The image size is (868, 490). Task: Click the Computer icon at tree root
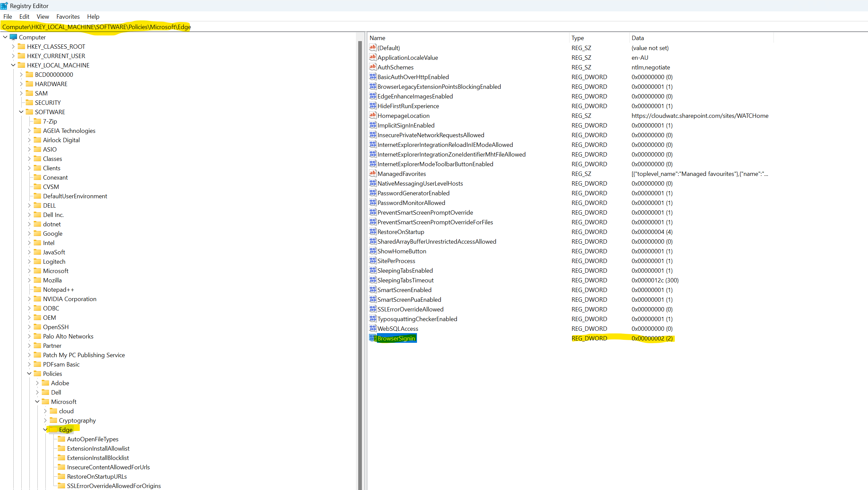click(x=13, y=37)
